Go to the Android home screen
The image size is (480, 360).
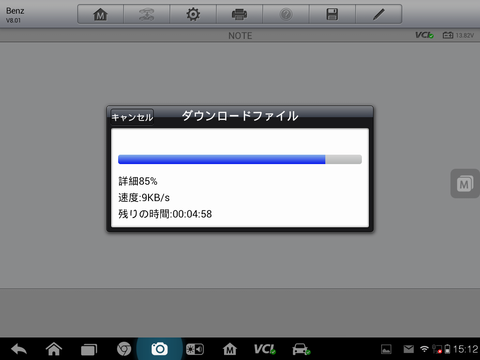[x=54, y=349]
